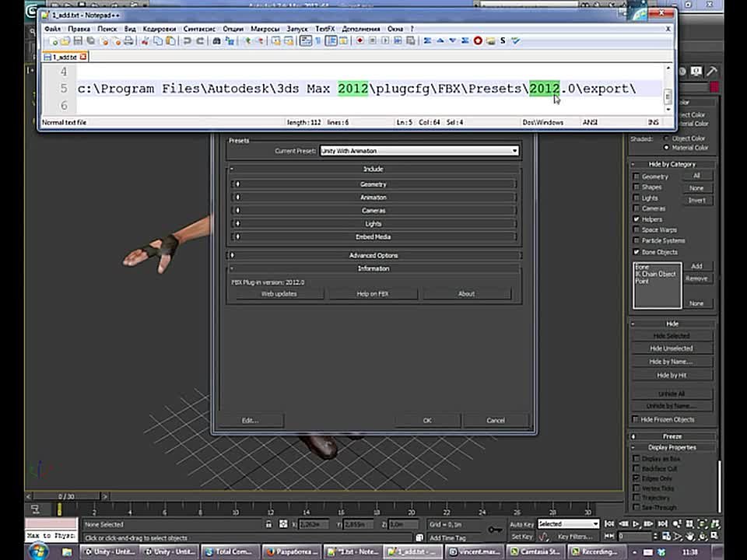The height and width of the screenshot is (560, 747).
Task: Click the Set Keys key icon
Action: coord(496,530)
